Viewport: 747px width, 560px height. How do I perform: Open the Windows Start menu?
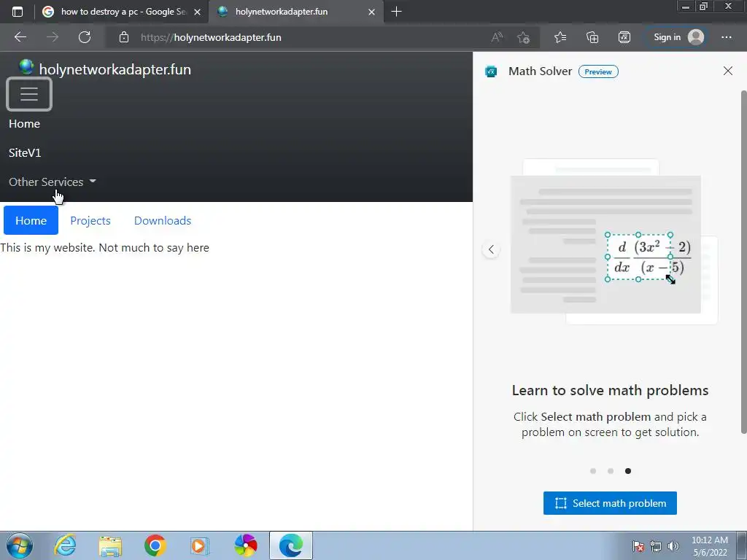[x=20, y=545]
